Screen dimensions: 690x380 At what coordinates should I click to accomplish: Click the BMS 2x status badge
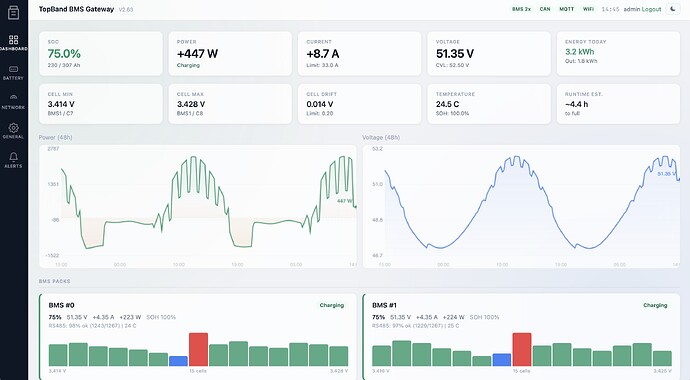click(521, 9)
